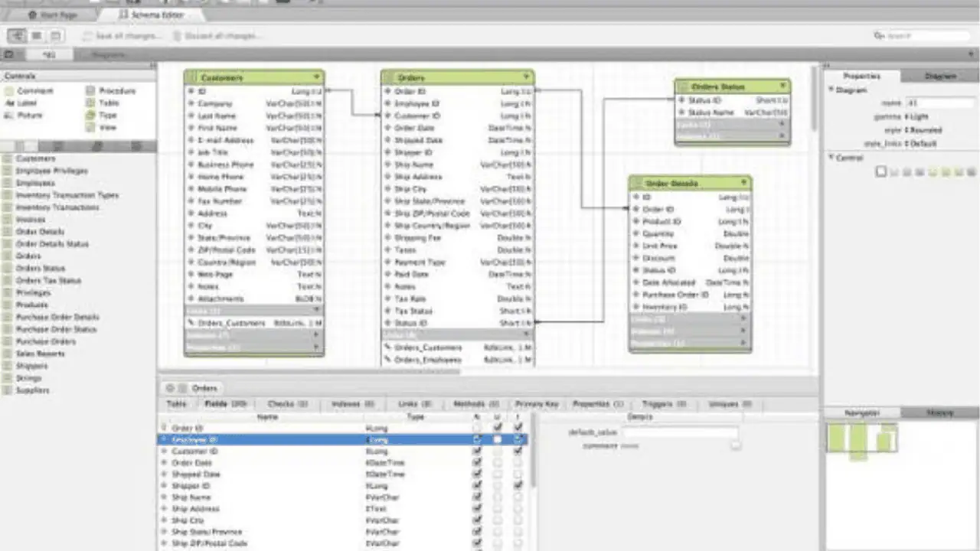
Task: Toggle nullable checkbox for Shipped Date row
Action: coord(477,474)
